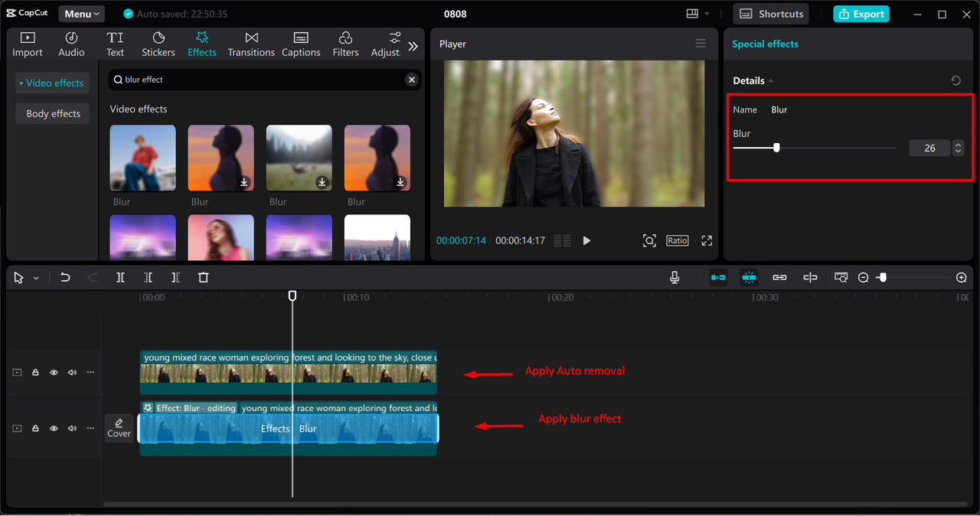Image resolution: width=980 pixels, height=516 pixels.
Task: Mute the lower Blur effect track
Action: pyautogui.click(x=72, y=429)
